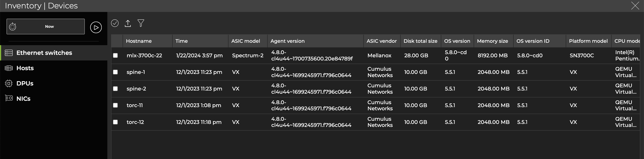644x159 pixels.
Task: Click the validation checkmark icon
Action: (115, 23)
